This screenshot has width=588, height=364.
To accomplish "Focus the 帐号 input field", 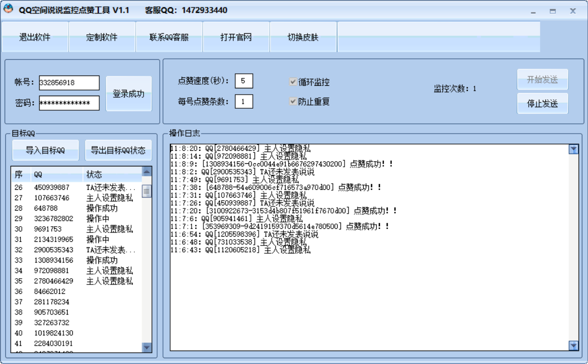I will [69, 83].
